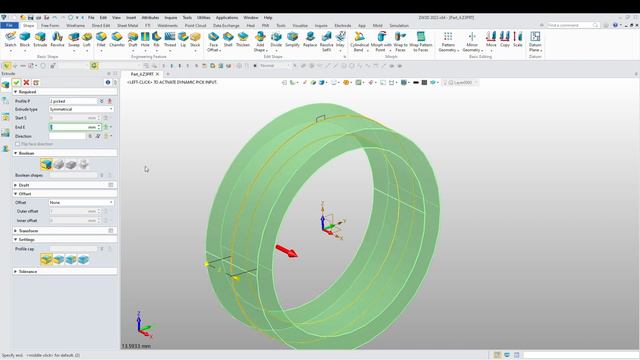Select the Stock tool
640x360 pixels.
(195, 40)
